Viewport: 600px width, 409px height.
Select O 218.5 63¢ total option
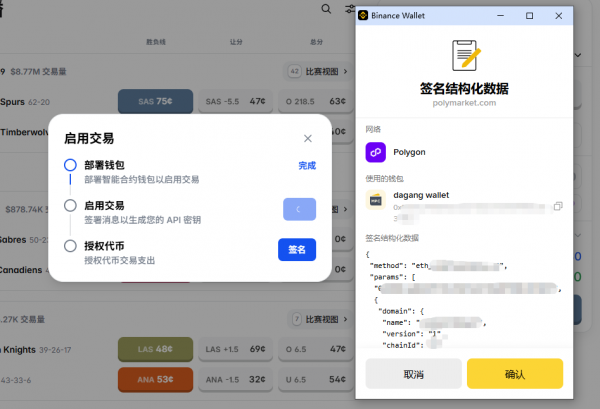point(316,101)
